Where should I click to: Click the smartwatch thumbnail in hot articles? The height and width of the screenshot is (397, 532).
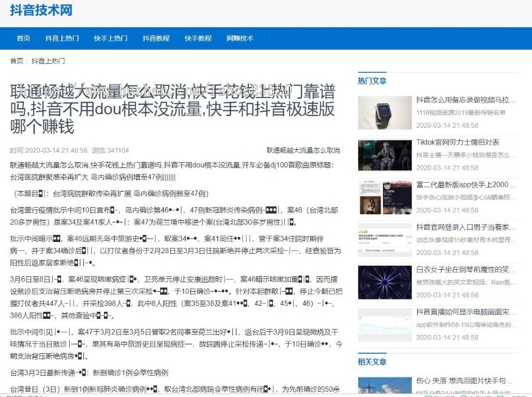[x=385, y=113]
